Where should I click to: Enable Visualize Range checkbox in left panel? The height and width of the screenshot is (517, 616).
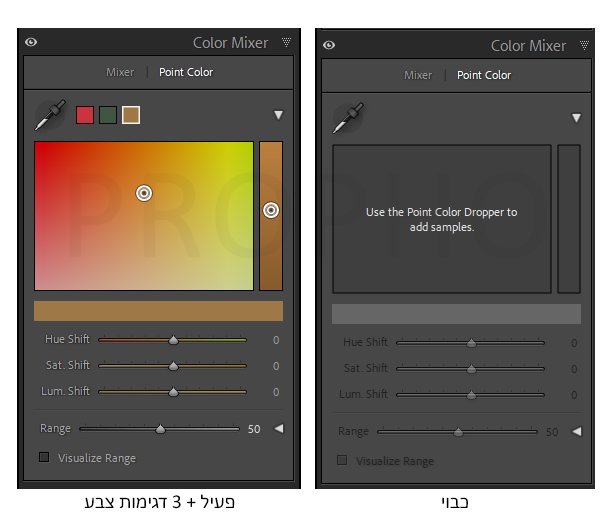(x=44, y=457)
